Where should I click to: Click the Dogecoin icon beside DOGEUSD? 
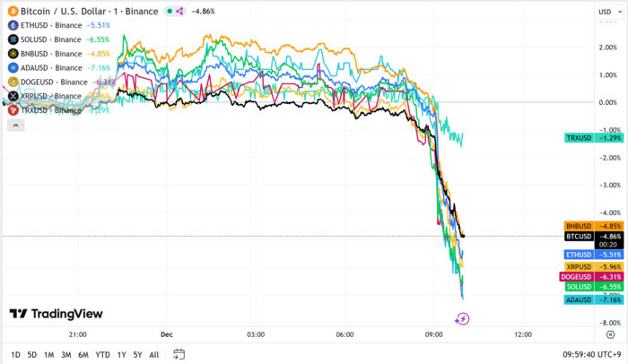(13, 82)
